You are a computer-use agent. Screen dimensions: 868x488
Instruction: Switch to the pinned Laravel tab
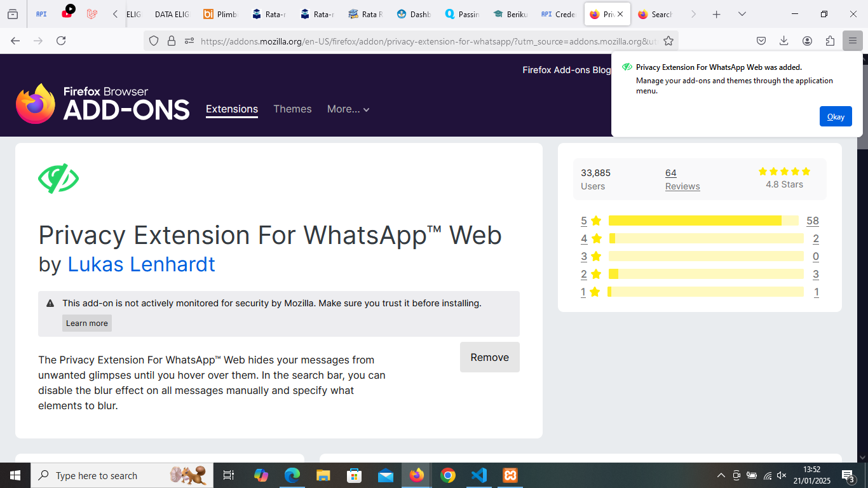(92, 14)
